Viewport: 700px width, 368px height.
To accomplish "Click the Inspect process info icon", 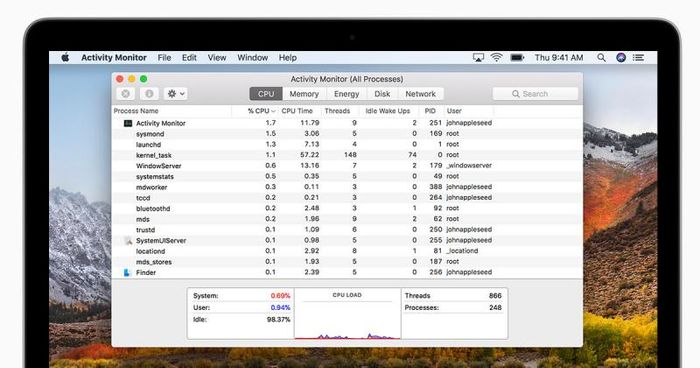I will click(149, 94).
